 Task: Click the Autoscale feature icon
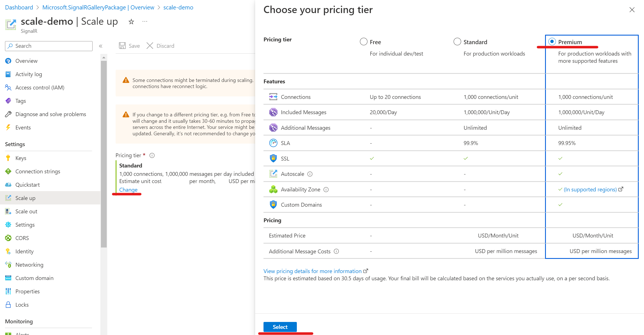[273, 174]
